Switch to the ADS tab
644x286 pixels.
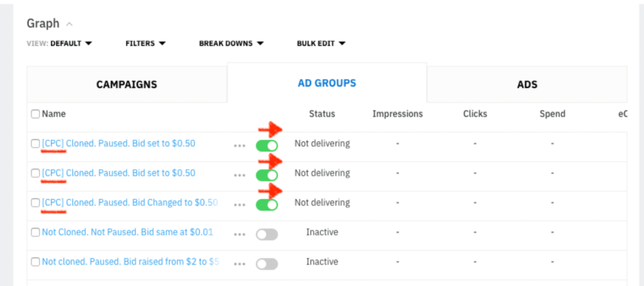click(x=526, y=84)
